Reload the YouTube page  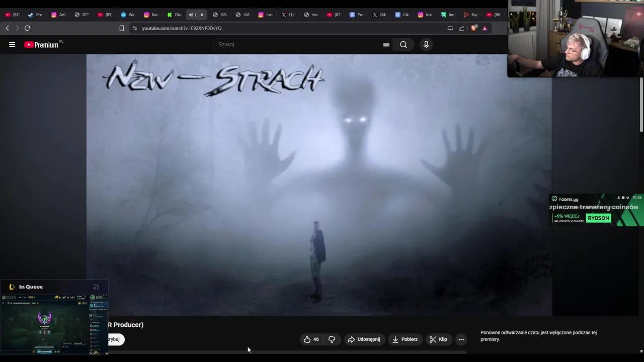[x=28, y=28]
